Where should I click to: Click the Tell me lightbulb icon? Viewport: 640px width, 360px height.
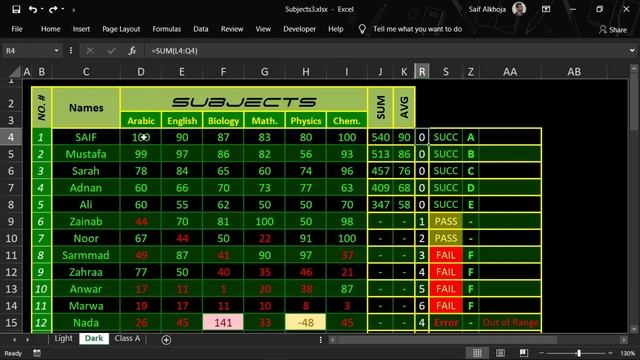[x=362, y=29]
